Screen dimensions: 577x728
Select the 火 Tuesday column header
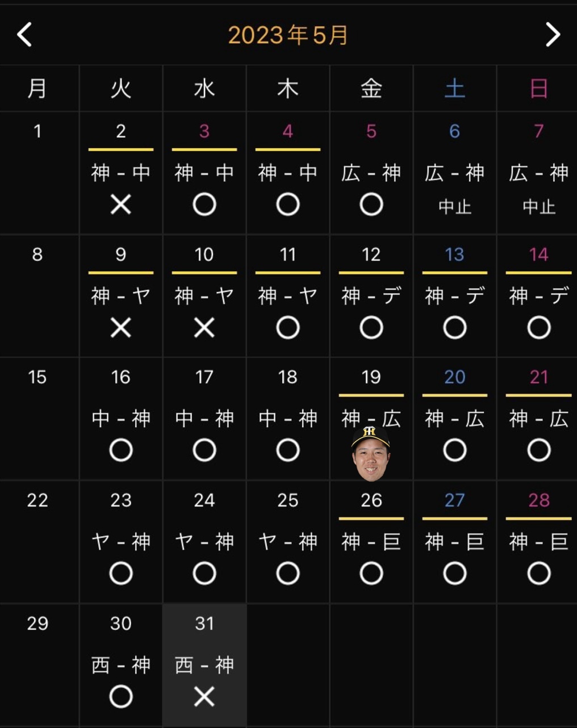121,89
